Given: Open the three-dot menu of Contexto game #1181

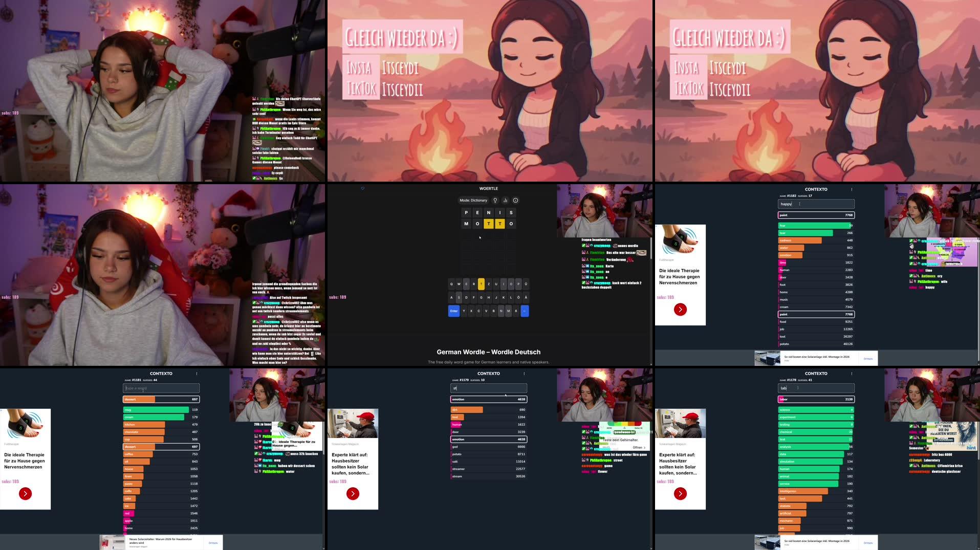Looking at the screenshot, I should click(x=196, y=373).
